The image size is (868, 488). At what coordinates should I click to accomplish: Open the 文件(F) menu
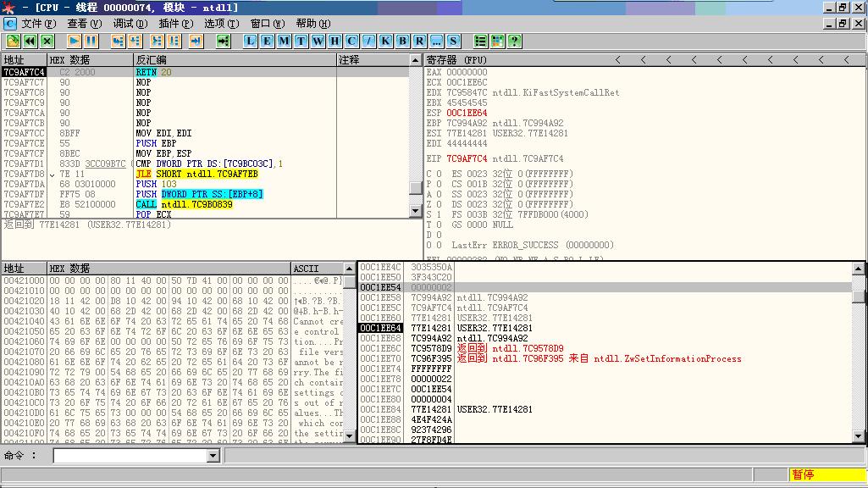point(39,24)
